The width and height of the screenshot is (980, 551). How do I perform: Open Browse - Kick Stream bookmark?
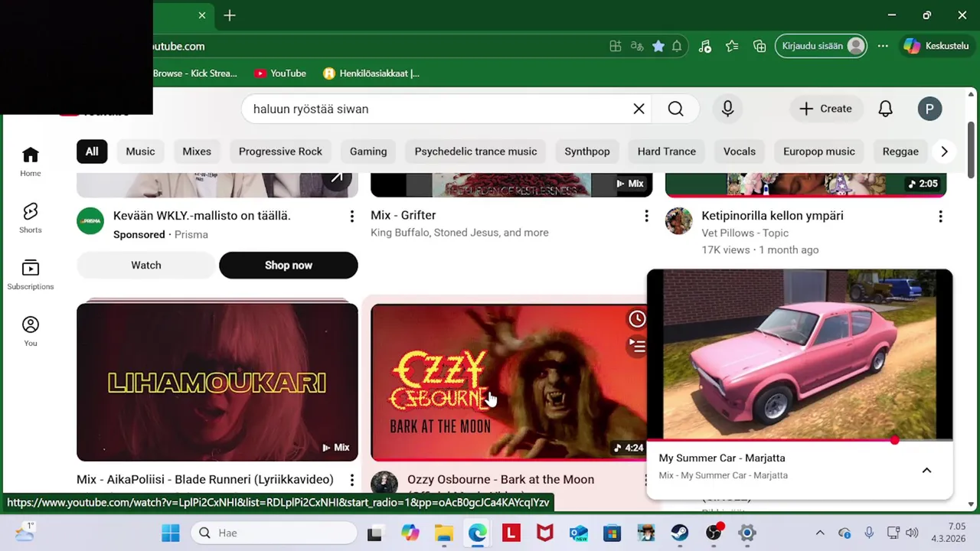pos(195,73)
